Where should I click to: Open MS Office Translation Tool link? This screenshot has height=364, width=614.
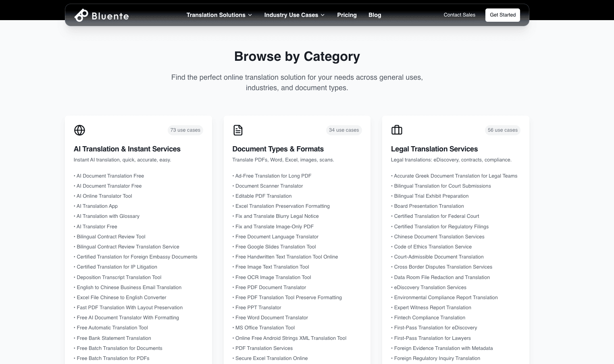pos(265,328)
